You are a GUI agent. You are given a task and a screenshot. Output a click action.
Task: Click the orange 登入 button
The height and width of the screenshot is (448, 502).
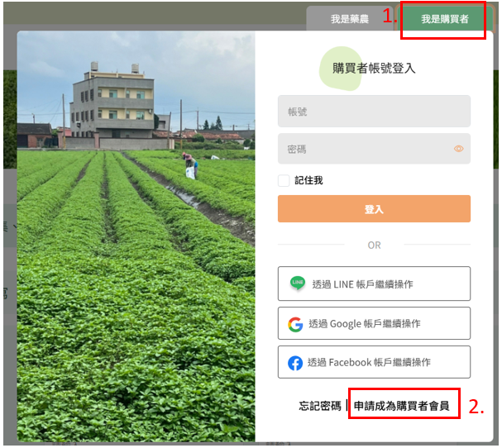pyautogui.click(x=374, y=209)
